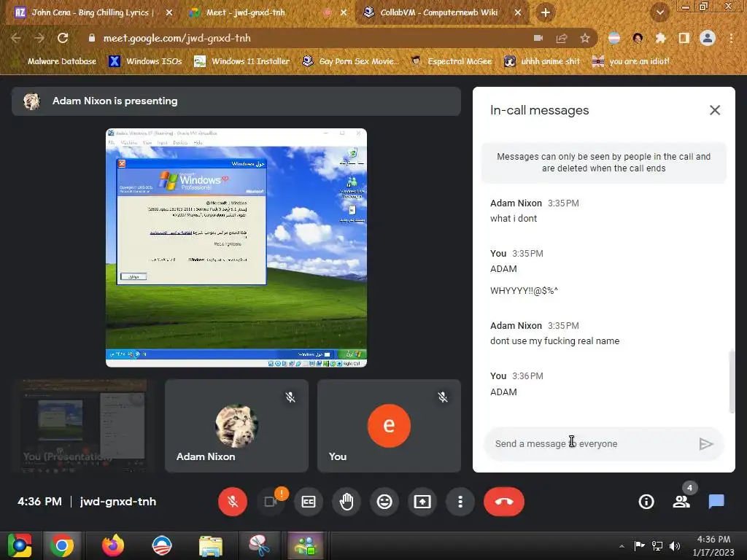Viewport: 747px width, 560px height.
Task: Open Espectral McGee bookmark
Action: pyautogui.click(x=451, y=61)
